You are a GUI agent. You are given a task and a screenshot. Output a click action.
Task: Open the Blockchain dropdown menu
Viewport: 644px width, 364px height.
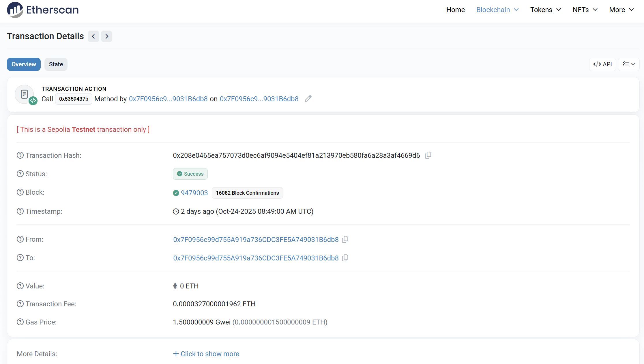[x=497, y=10]
